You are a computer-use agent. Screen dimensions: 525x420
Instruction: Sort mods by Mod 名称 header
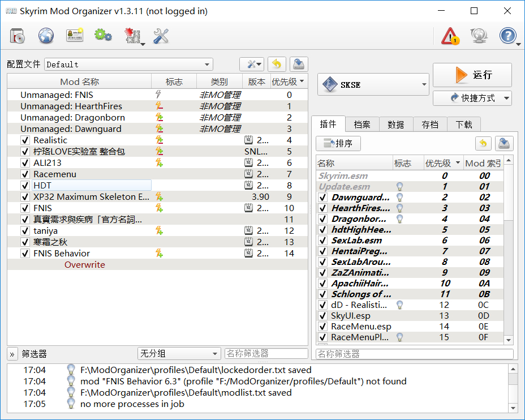[x=79, y=82]
